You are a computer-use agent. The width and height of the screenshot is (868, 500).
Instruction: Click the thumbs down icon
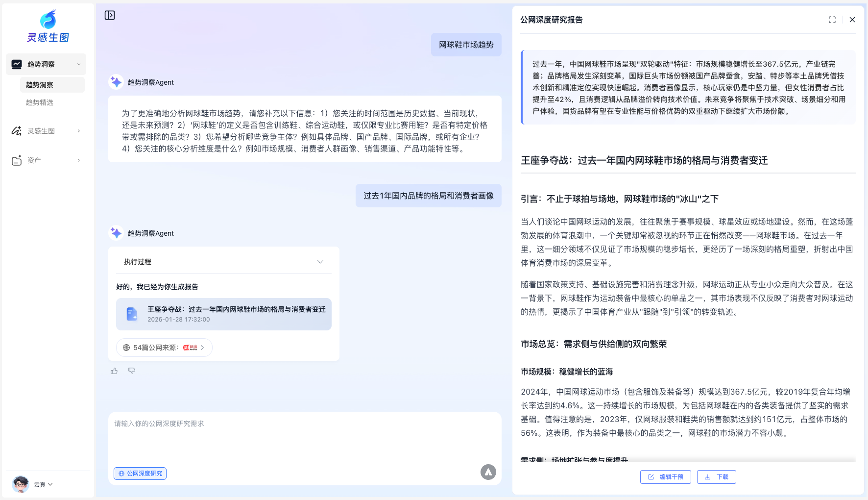click(132, 371)
